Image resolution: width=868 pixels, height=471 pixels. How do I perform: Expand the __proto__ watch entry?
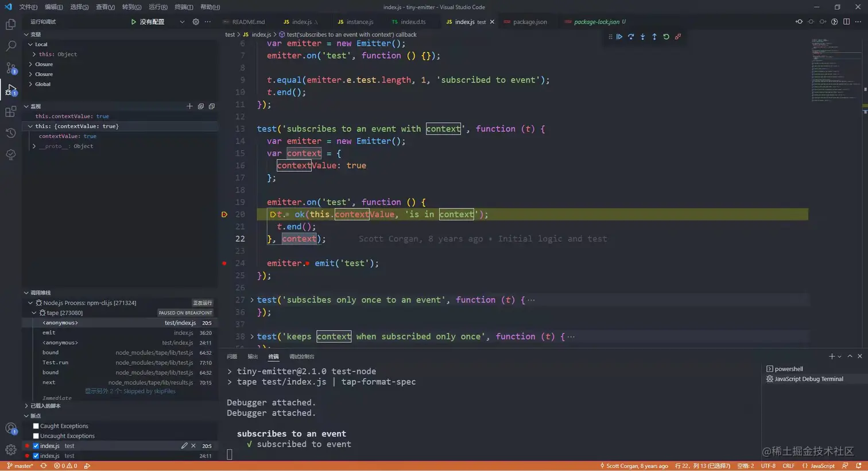pos(34,146)
